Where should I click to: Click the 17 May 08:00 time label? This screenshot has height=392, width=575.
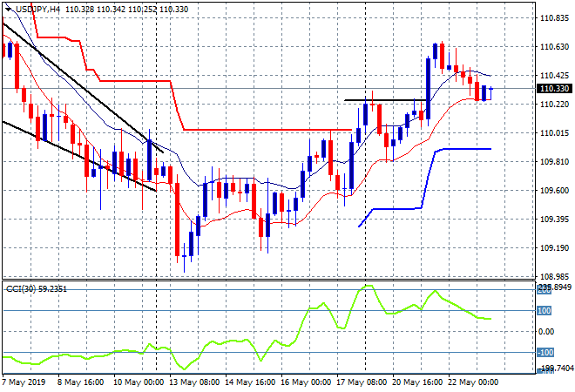click(x=362, y=382)
